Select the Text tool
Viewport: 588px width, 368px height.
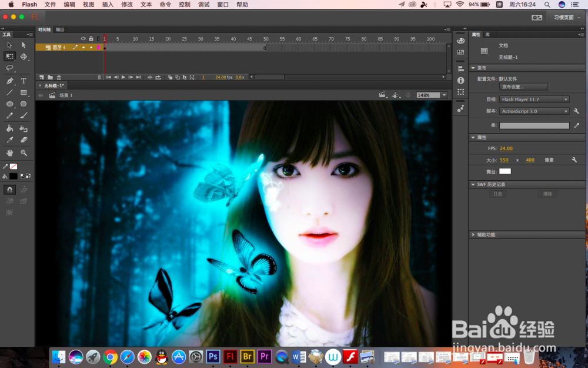click(24, 81)
